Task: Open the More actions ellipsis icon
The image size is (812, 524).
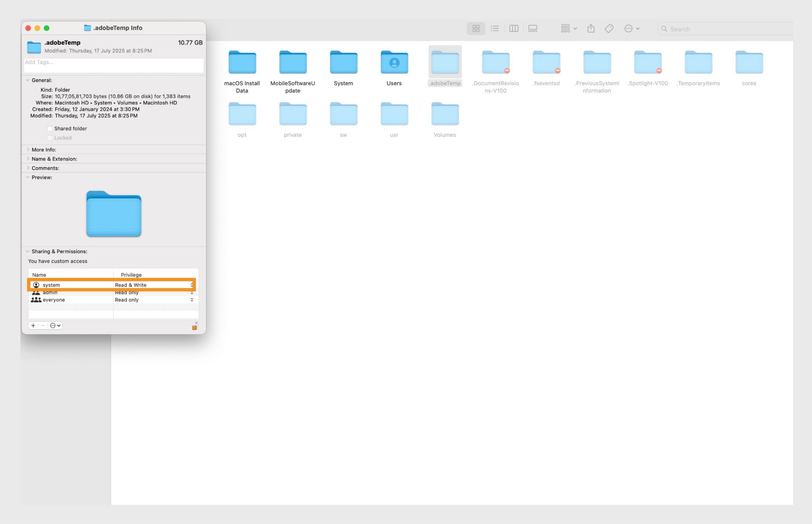Action: (x=629, y=28)
